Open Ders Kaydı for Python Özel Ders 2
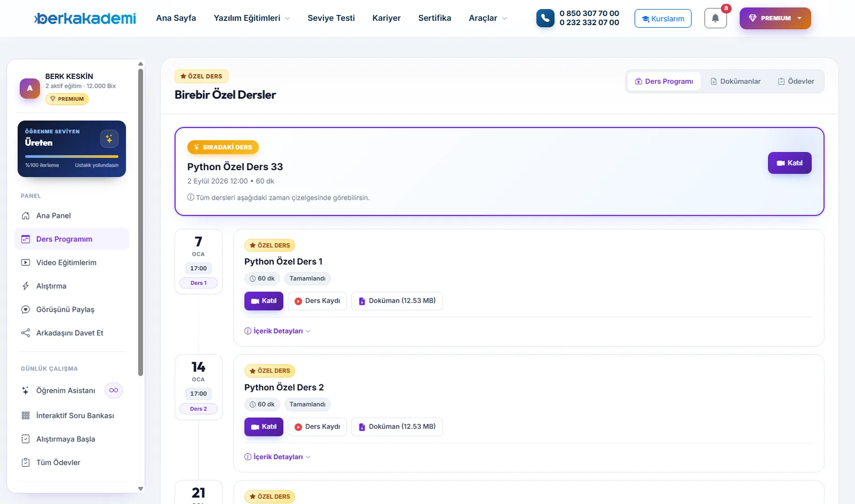This screenshot has width=855, height=504. point(317,427)
